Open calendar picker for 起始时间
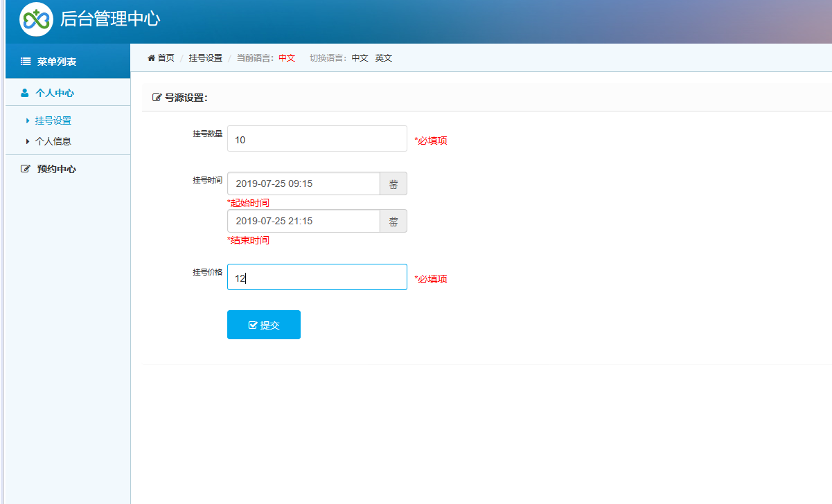The height and width of the screenshot is (504, 832). [393, 184]
